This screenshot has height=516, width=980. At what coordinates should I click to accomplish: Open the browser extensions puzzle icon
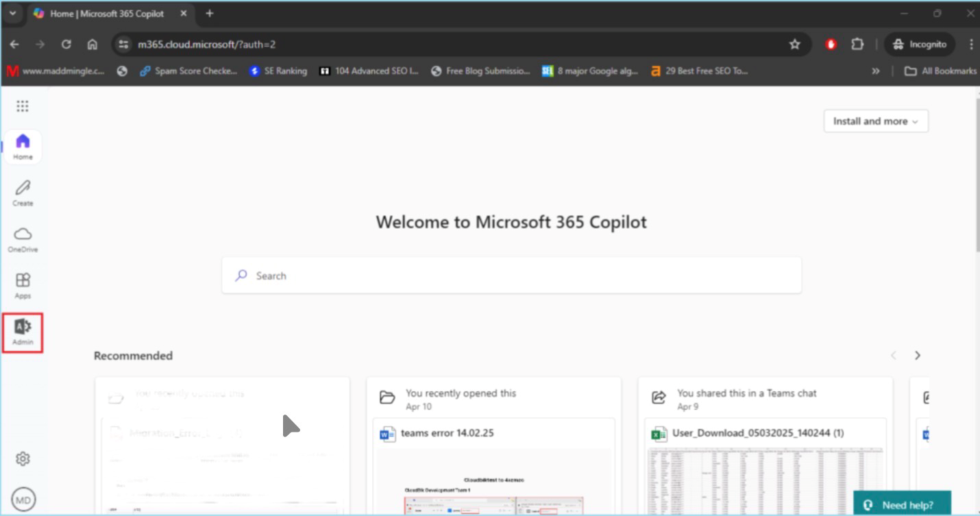click(857, 44)
